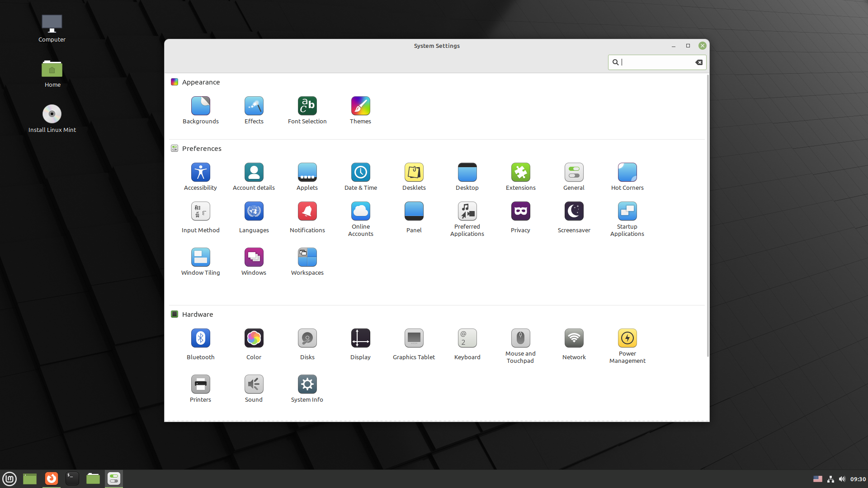The height and width of the screenshot is (488, 868).
Task: Click the settings search field
Action: click(x=656, y=62)
